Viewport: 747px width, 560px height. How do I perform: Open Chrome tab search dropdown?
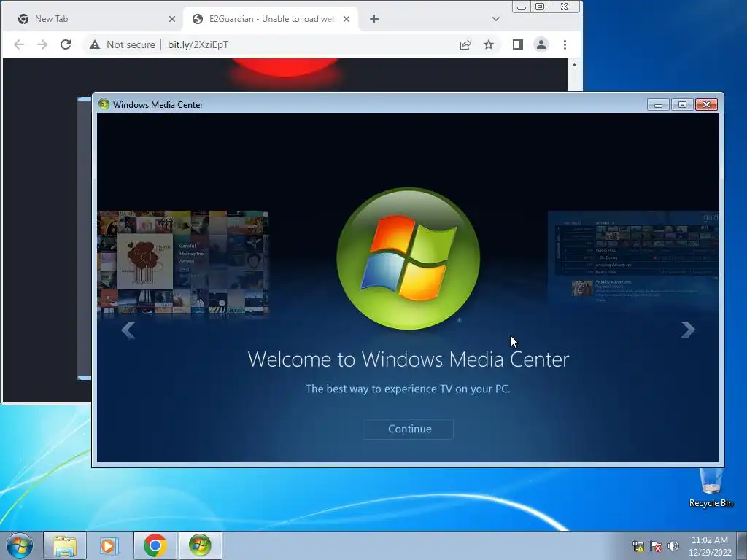496,19
